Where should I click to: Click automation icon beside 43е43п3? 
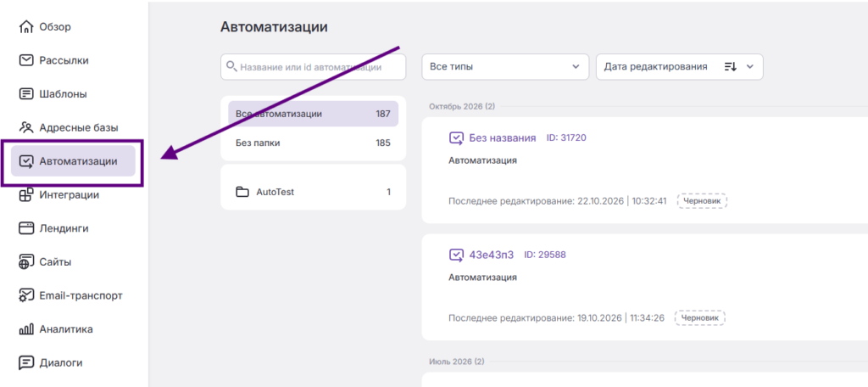pyautogui.click(x=456, y=255)
